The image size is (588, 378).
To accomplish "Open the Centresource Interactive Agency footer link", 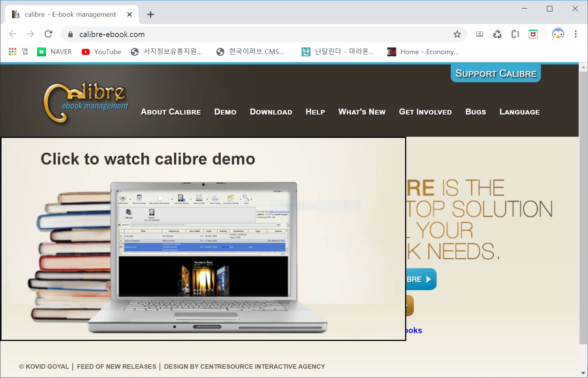I will click(x=263, y=367).
